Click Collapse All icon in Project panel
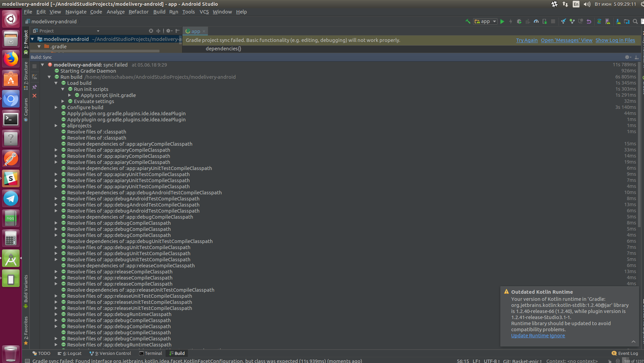Image resolution: width=644 pixels, height=363 pixels. (158, 31)
